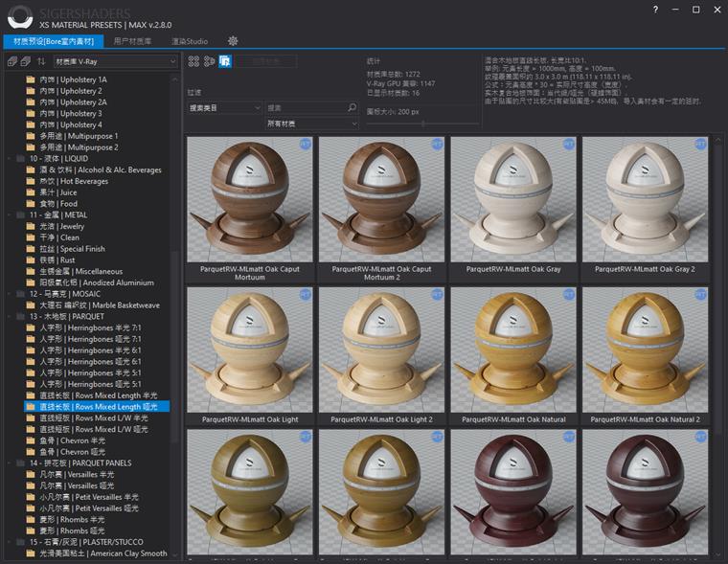The height and width of the screenshot is (564, 728).
Task: Switch to grid thumbnail view icon
Action: [x=193, y=61]
